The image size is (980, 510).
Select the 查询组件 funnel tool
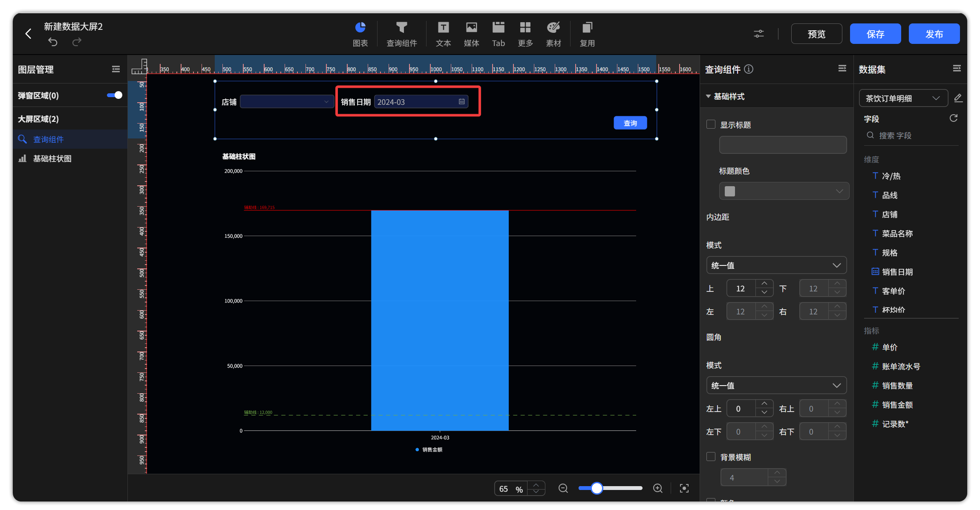(x=401, y=34)
